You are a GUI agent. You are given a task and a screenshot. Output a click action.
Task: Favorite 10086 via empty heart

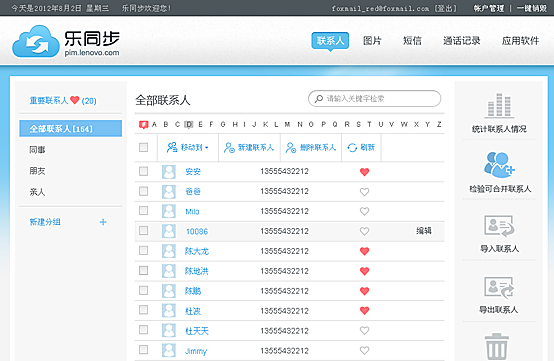365,231
